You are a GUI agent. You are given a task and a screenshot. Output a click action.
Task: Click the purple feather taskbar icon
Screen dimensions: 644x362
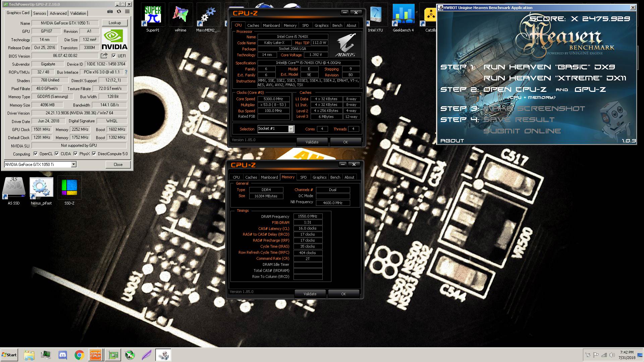tap(147, 355)
